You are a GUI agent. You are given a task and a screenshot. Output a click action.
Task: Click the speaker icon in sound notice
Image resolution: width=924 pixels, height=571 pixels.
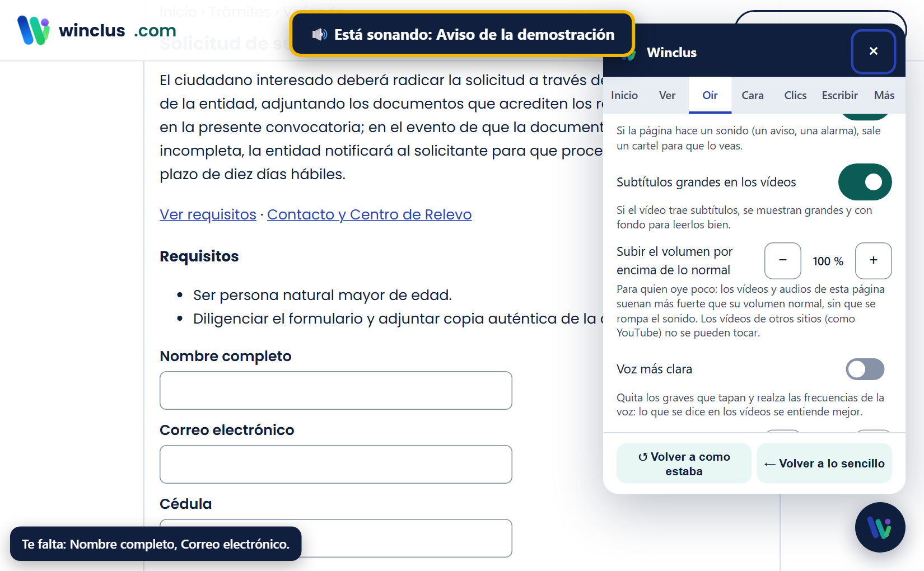tap(319, 35)
